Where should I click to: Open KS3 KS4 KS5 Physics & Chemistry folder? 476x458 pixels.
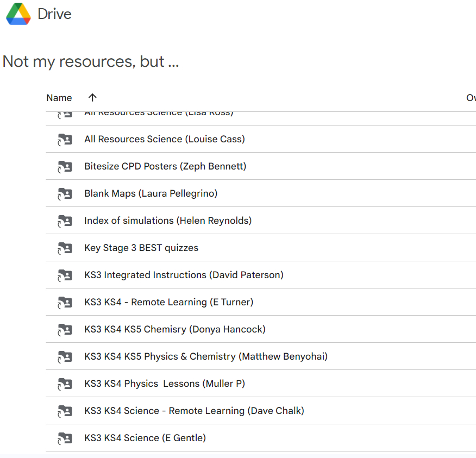[205, 356]
